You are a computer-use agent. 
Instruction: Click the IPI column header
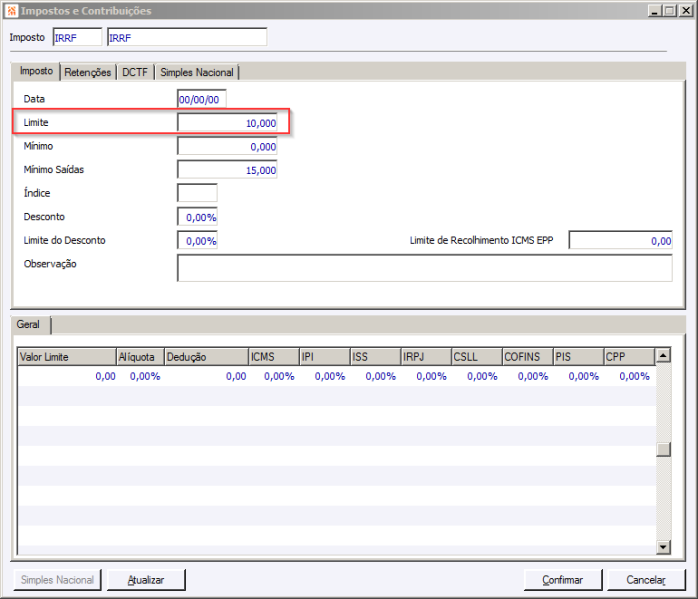325,357
